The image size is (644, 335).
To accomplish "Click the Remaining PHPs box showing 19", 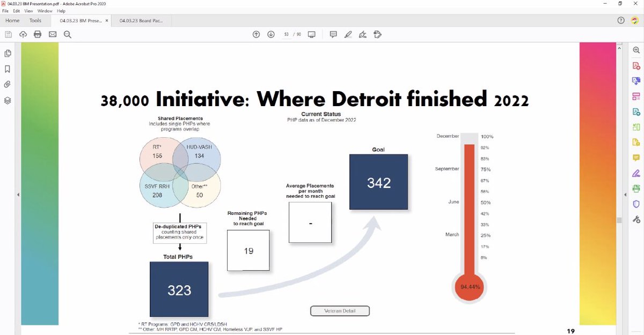I will (248, 250).
